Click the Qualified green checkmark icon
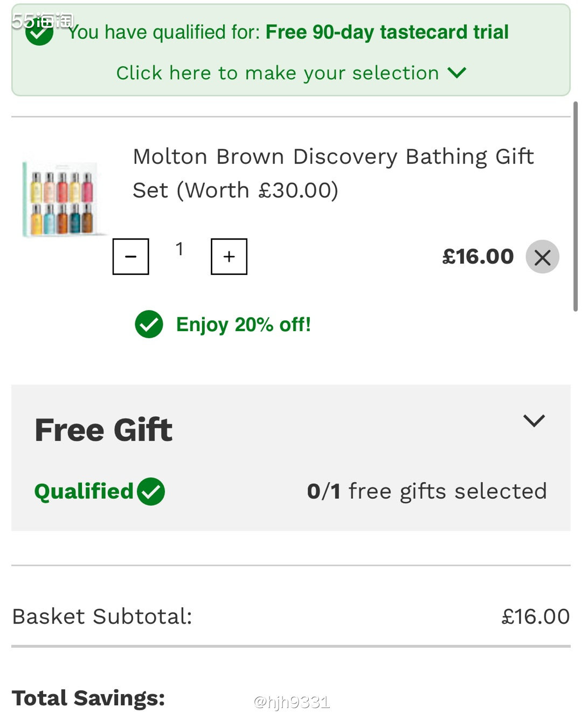The height and width of the screenshot is (728, 582). click(x=151, y=491)
